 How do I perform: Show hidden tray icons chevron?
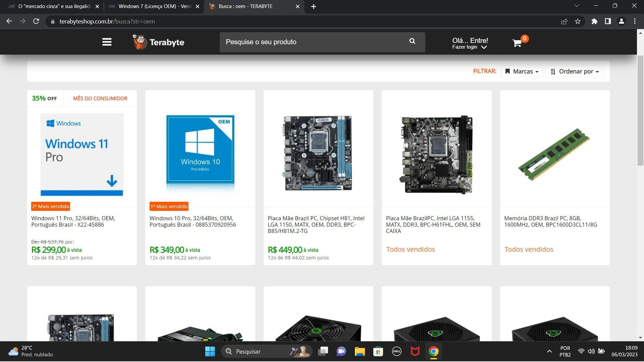coord(549,351)
